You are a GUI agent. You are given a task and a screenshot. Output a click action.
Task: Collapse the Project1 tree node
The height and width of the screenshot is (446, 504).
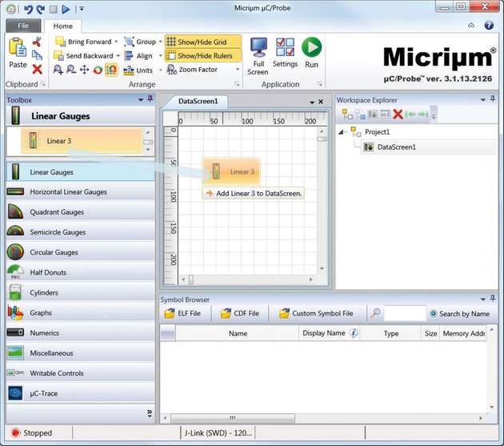click(342, 132)
